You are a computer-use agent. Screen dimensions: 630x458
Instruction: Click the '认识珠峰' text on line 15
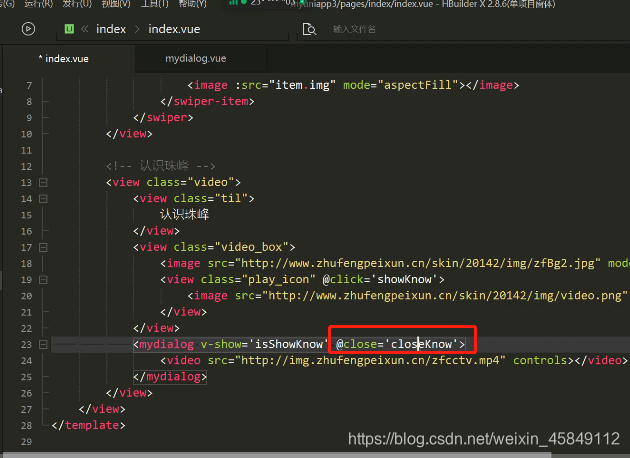click(x=184, y=214)
